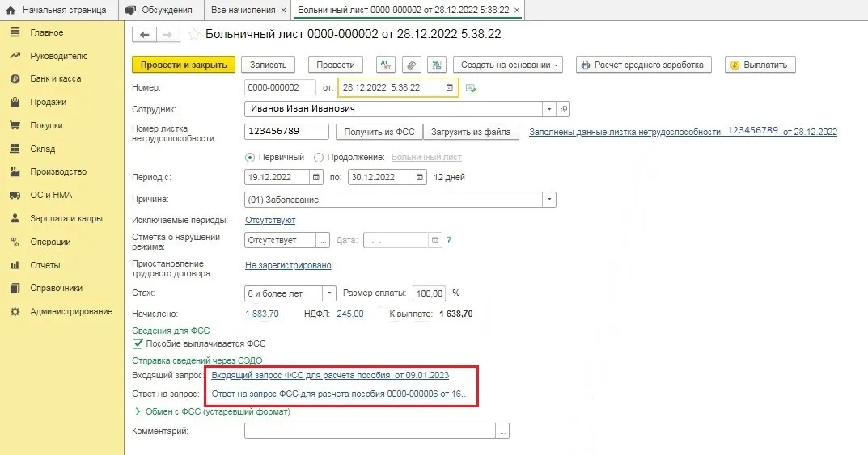
Task: Click into the Комментарий text field
Action: (x=370, y=432)
